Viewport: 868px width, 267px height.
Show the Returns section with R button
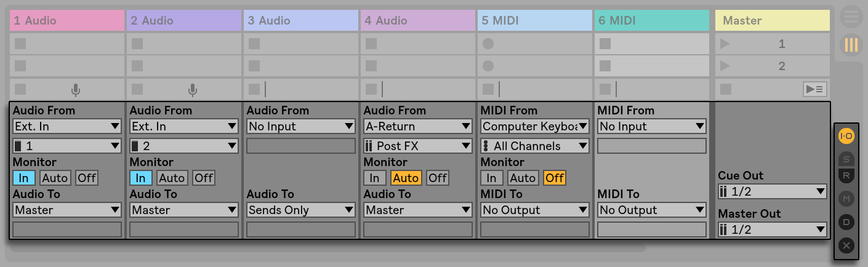(846, 175)
